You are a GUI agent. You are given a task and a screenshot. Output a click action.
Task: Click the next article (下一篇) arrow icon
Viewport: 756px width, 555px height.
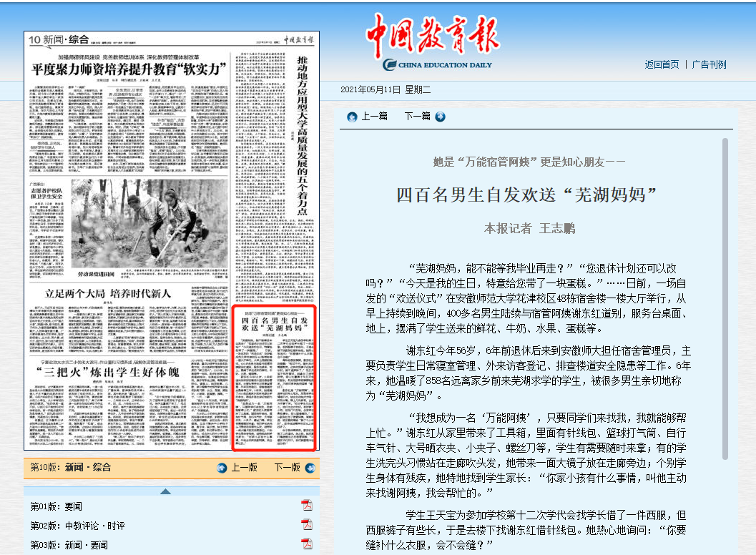click(x=440, y=117)
